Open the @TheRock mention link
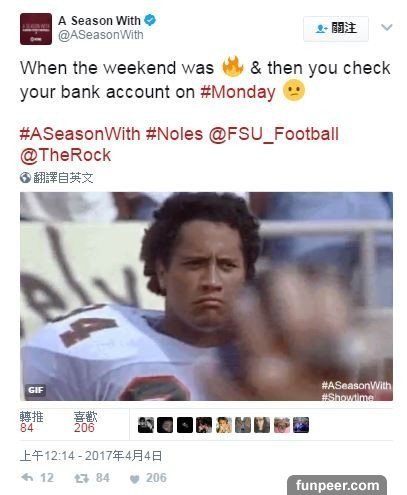The image size is (407, 495). coord(65,155)
